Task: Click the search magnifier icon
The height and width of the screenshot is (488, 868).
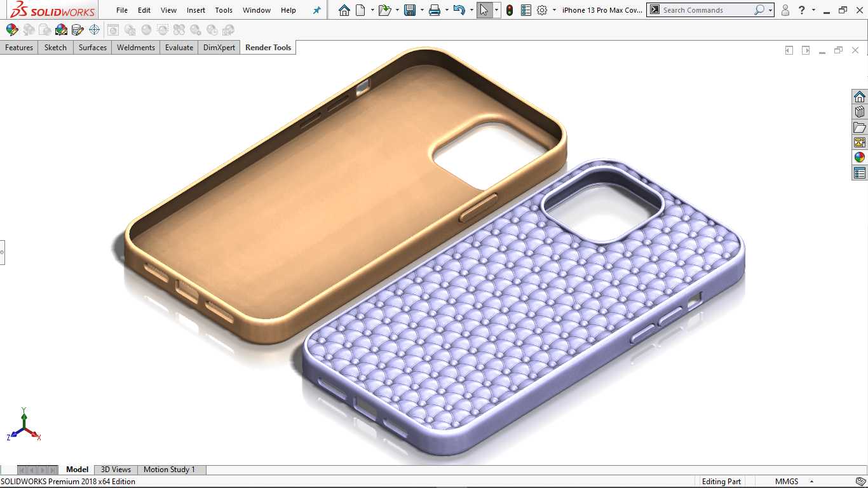Action: click(x=759, y=10)
